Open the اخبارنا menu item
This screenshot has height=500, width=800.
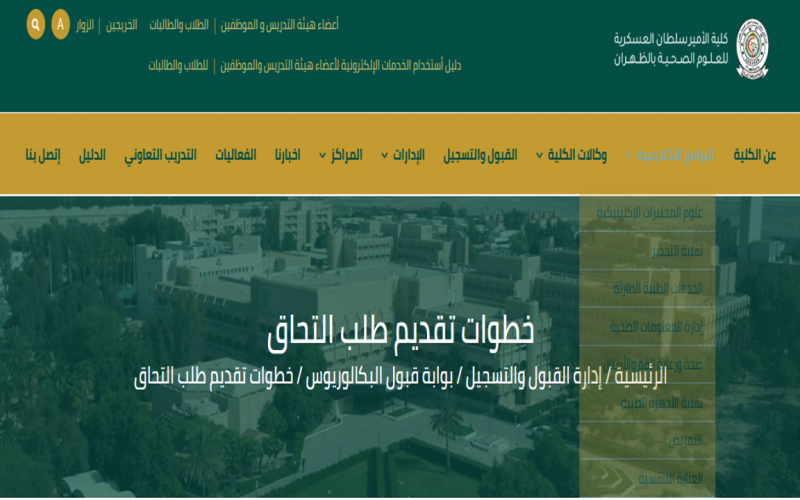tap(288, 155)
